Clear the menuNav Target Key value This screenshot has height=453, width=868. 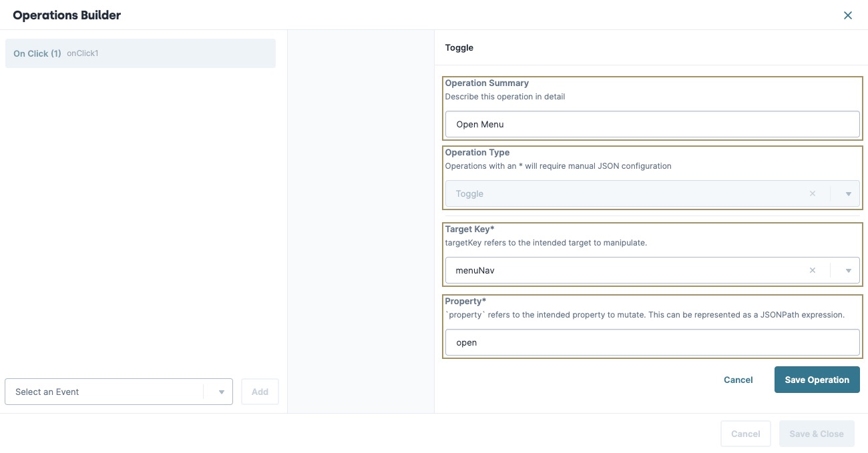(x=813, y=271)
